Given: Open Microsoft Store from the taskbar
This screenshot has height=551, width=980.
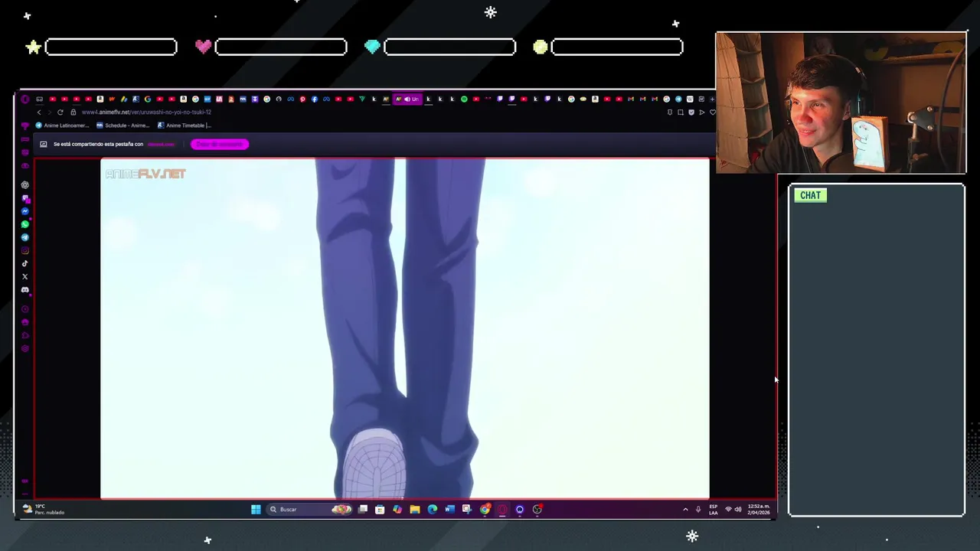Looking at the screenshot, I should (x=380, y=510).
